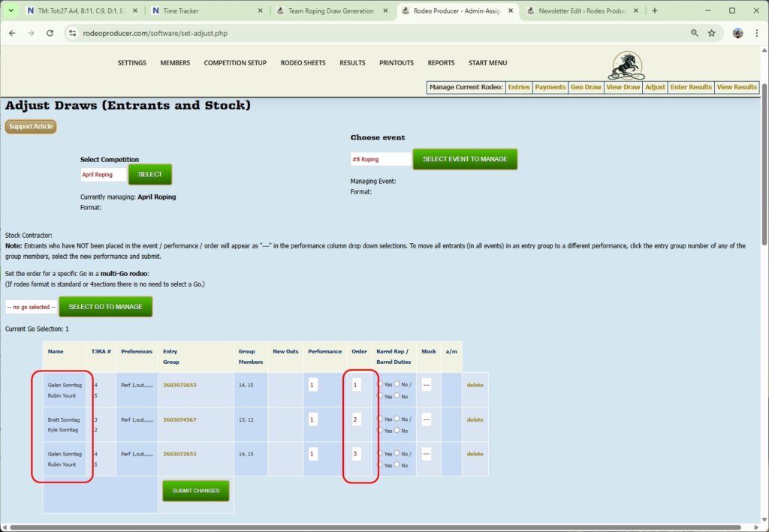Open Stock dropdown in order 3 row
This screenshot has width=769, height=532.
(427, 454)
